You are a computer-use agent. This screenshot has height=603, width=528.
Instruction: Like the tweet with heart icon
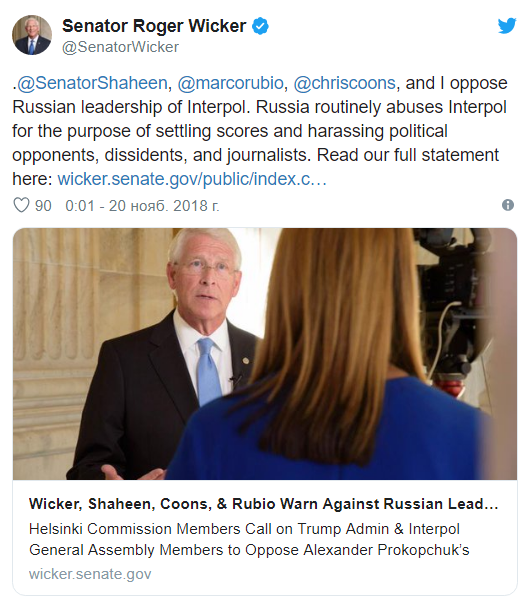(x=21, y=205)
